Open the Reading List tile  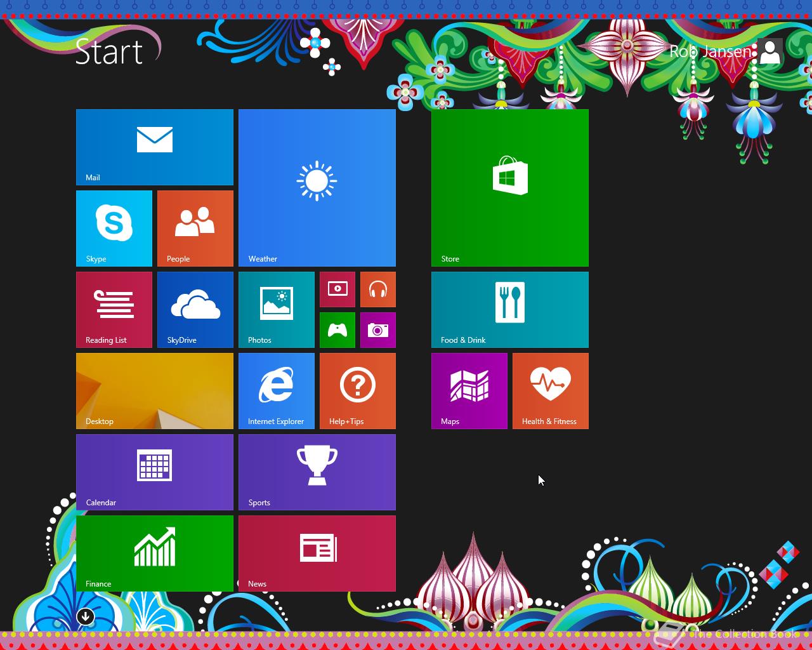[x=114, y=310]
